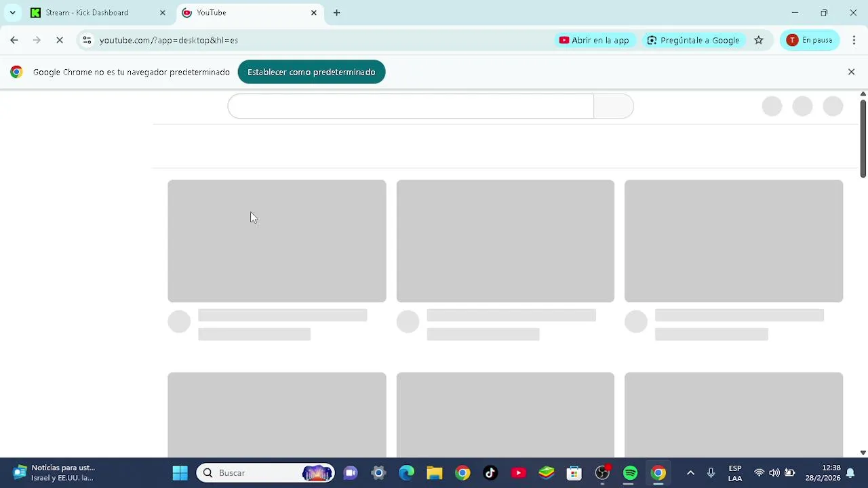This screenshot has width=868, height=488.
Task: Click the vertical page scrollbar thumb
Action: (x=863, y=138)
